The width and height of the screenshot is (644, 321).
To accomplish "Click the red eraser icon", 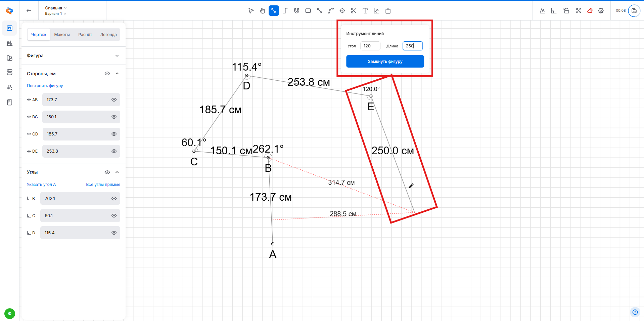I will pos(590,11).
